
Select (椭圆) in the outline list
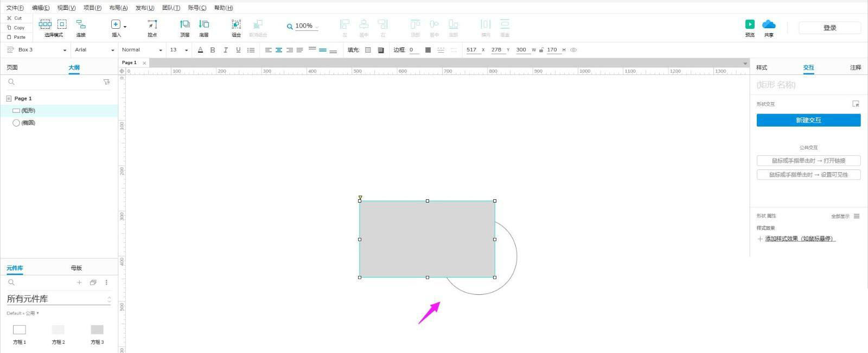(28, 123)
